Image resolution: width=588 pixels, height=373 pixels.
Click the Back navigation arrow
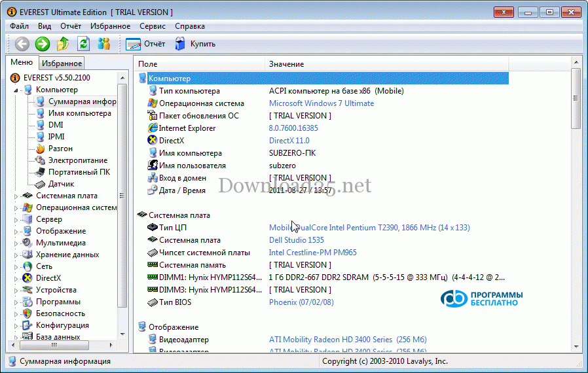tap(22, 44)
